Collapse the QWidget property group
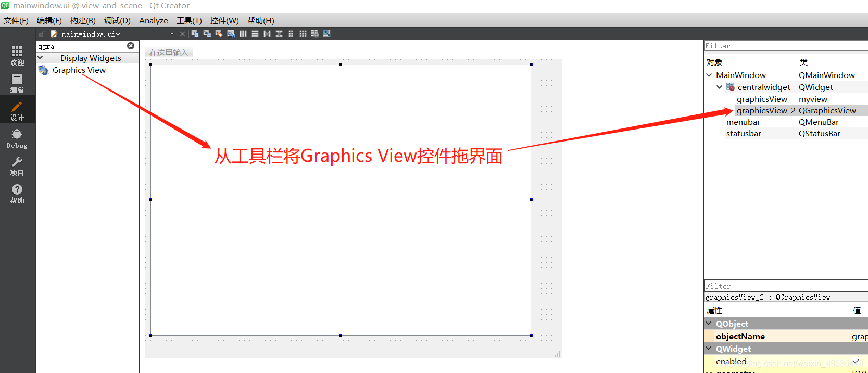The width and height of the screenshot is (868, 373). 709,349
